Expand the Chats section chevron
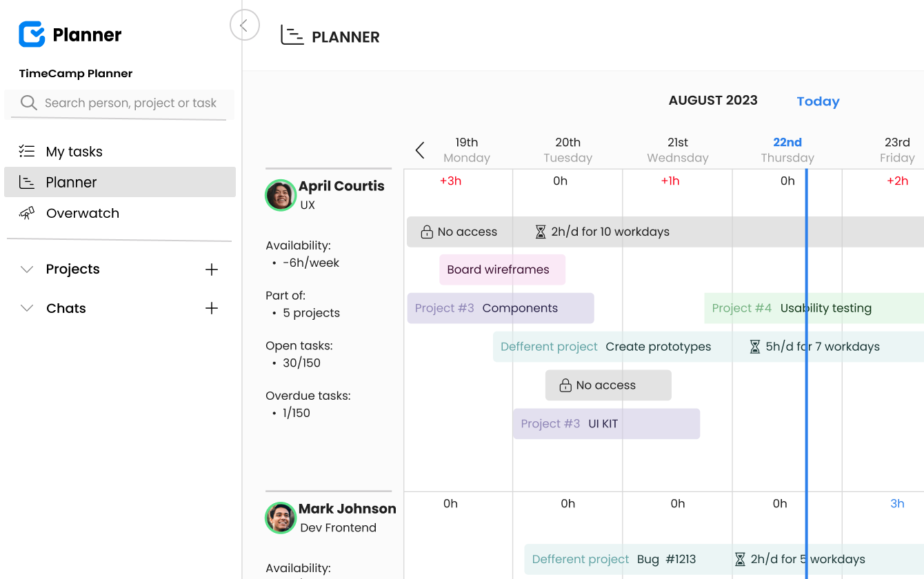This screenshot has height=579, width=924. click(x=27, y=308)
